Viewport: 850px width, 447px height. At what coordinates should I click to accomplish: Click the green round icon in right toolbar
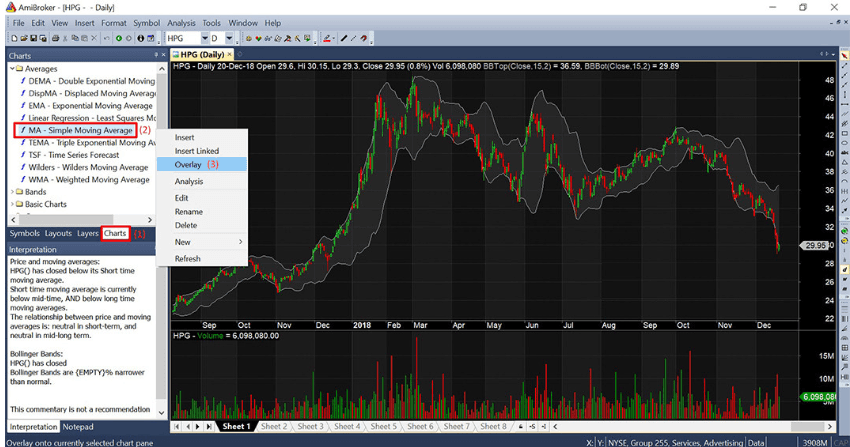845,231
